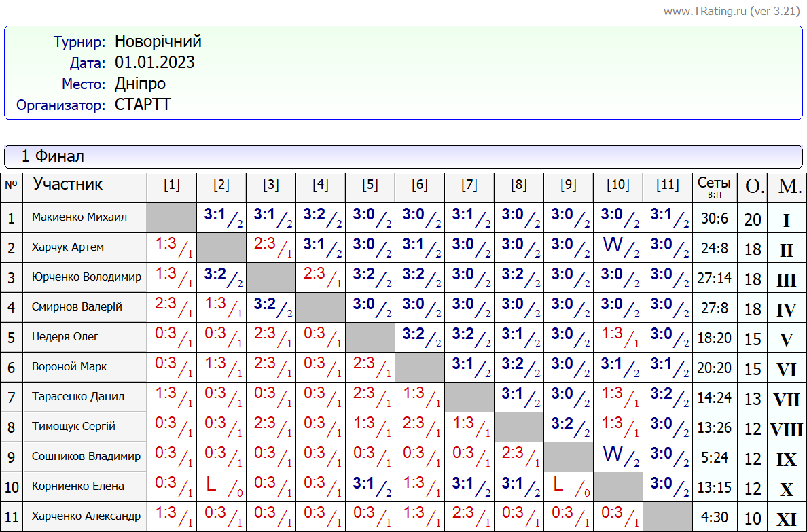
Task: Select player Смирнов Валерій
Action: [x=77, y=307]
